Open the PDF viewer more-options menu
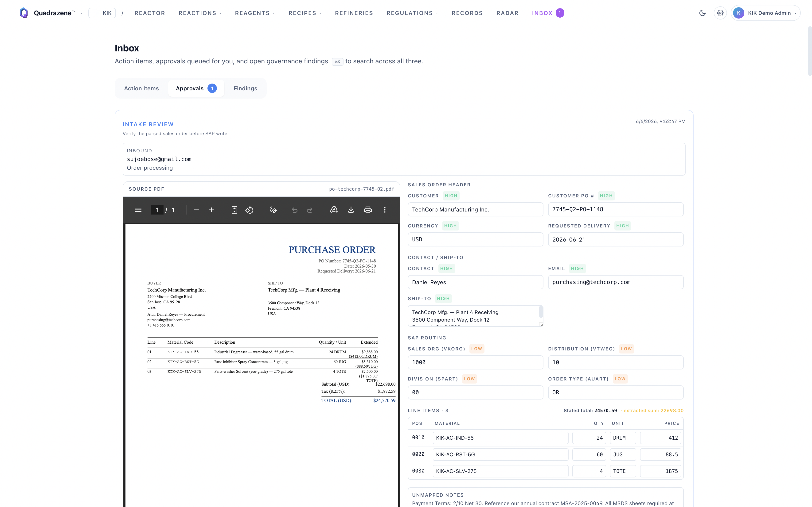The height and width of the screenshot is (507, 812). pyautogui.click(x=385, y=210)
